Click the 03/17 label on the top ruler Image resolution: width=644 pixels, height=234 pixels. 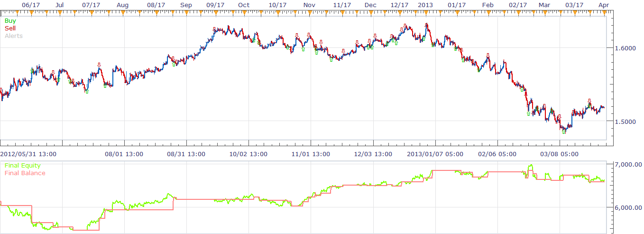(x=575, y=4)
